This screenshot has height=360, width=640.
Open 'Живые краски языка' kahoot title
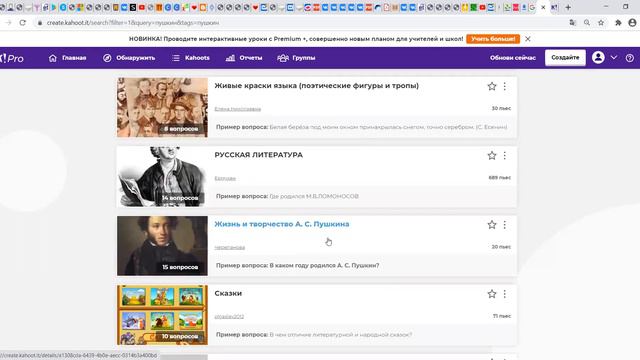click(317, 86)
